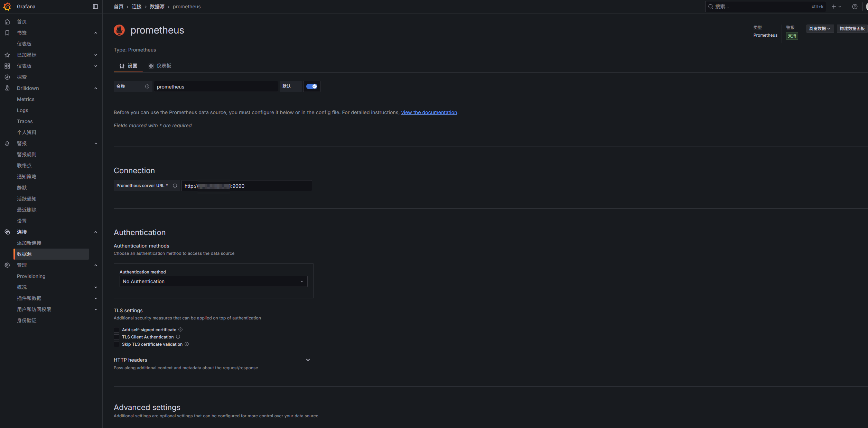Screen dimensions: 868x428
Task: Click Prometheus server URL info icon
Action: 175,186
